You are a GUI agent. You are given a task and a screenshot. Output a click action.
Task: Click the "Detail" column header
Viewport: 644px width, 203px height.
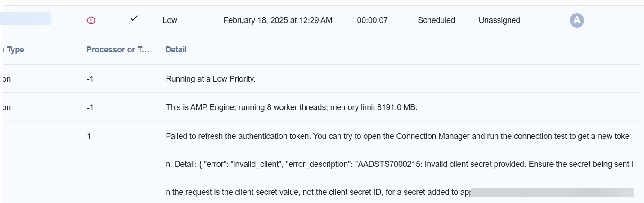[x=176, y=50]
